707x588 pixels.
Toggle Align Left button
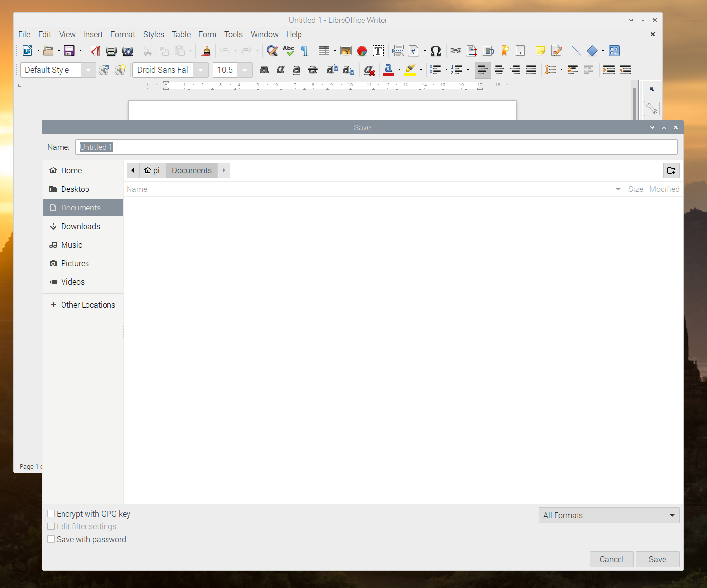[x=483, y=70]
